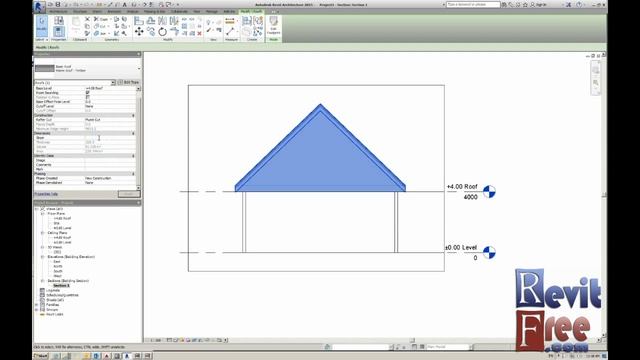
Task: Collapse the Dimensions properties group
Action: click(x=133, y=133)
